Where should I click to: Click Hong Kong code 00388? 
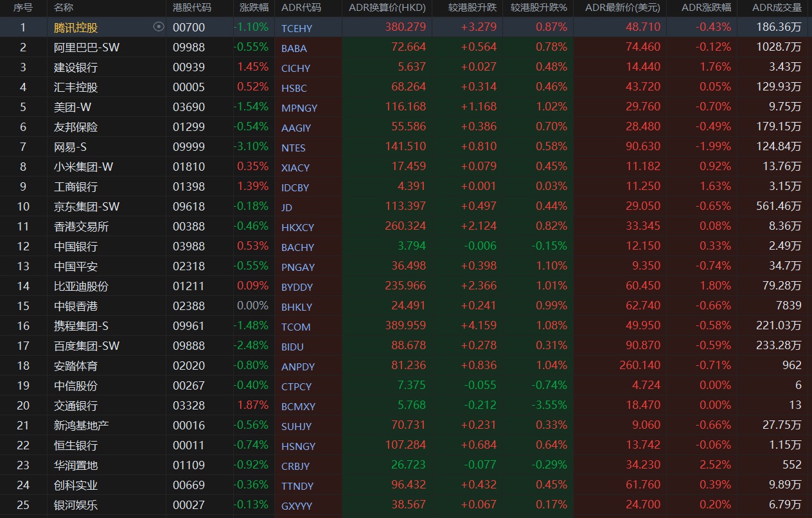coord(189,226)
